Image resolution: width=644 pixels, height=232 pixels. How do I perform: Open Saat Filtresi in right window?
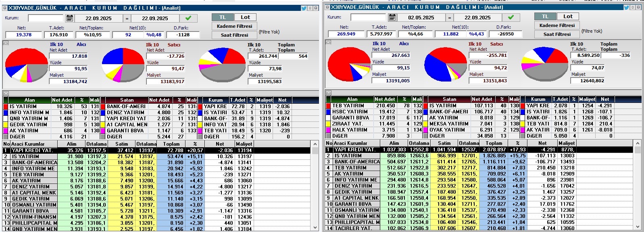(x=557, y=34)
